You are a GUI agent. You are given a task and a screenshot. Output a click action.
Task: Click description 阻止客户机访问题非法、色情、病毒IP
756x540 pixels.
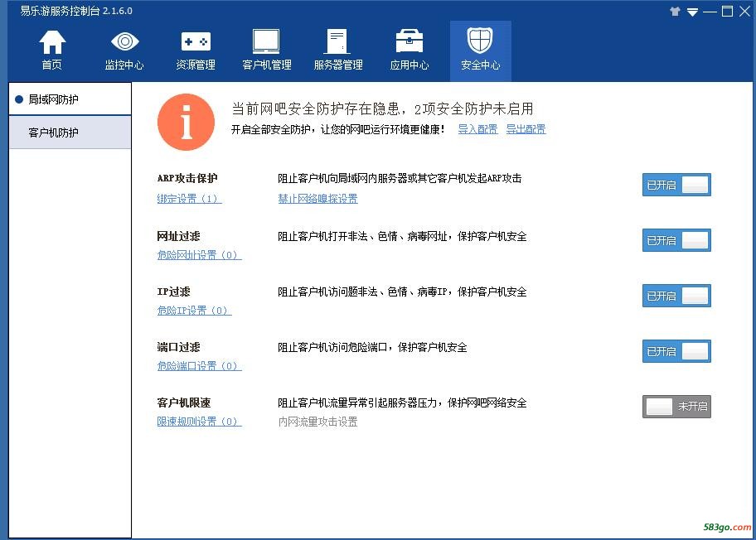(402, 292)
